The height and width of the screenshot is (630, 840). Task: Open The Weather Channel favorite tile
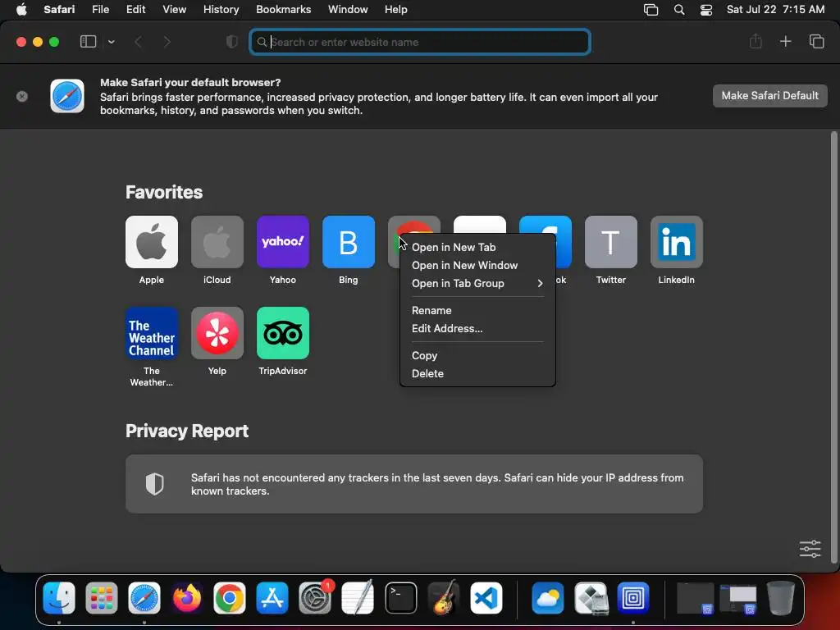(x=152, y=333)
